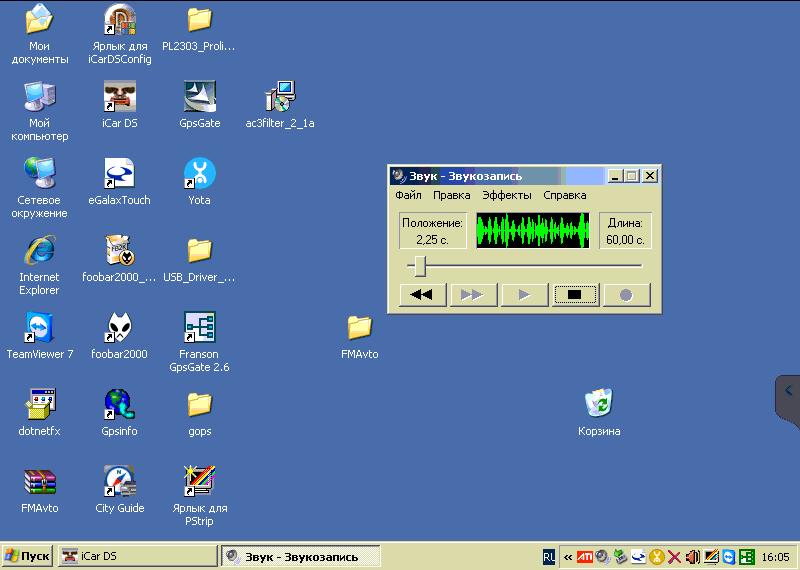Click the Пуск start button
800x570 pixels.
pos(27,556)
